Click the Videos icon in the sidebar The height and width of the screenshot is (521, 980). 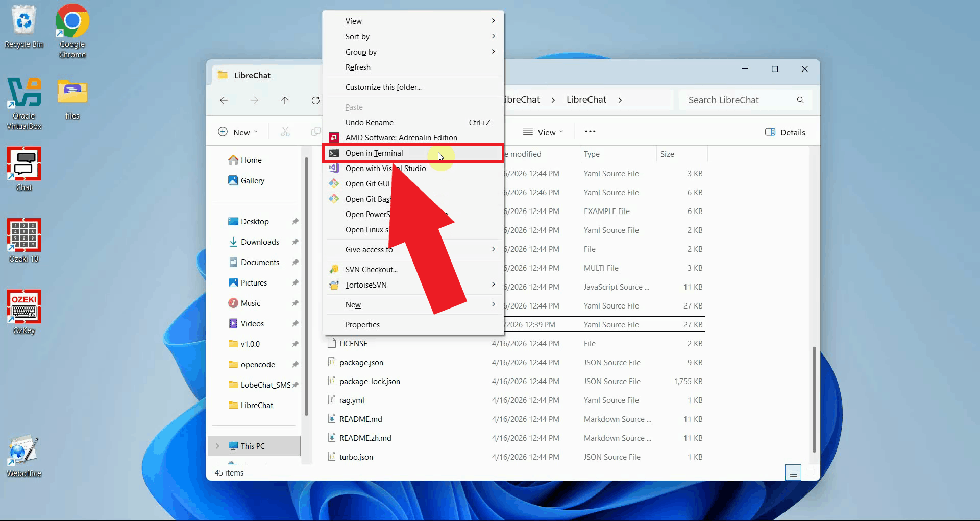233,323
